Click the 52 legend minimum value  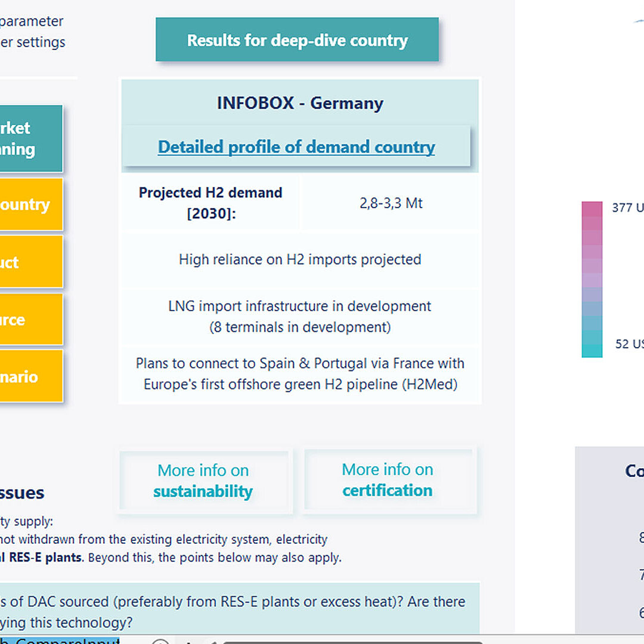click(629, 344)
